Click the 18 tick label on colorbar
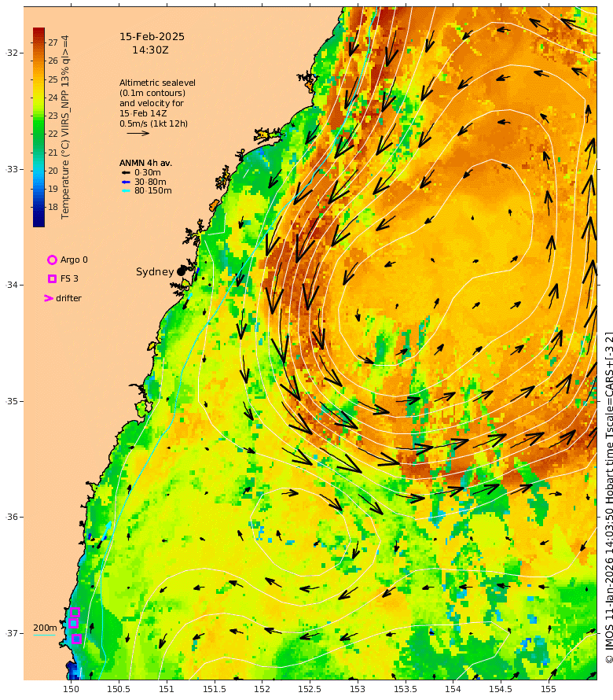The height and width of the screenshot is (700, 613). point(53,207)
